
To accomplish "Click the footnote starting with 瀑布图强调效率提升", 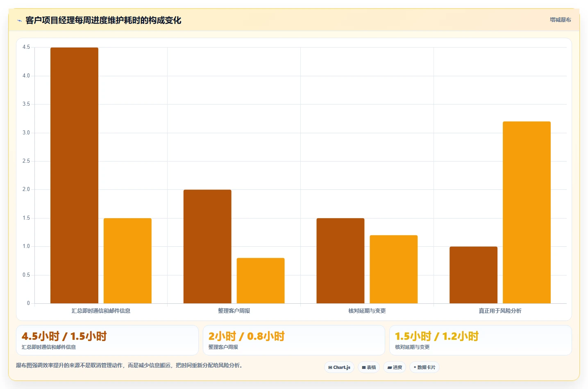I will point(129,365).
